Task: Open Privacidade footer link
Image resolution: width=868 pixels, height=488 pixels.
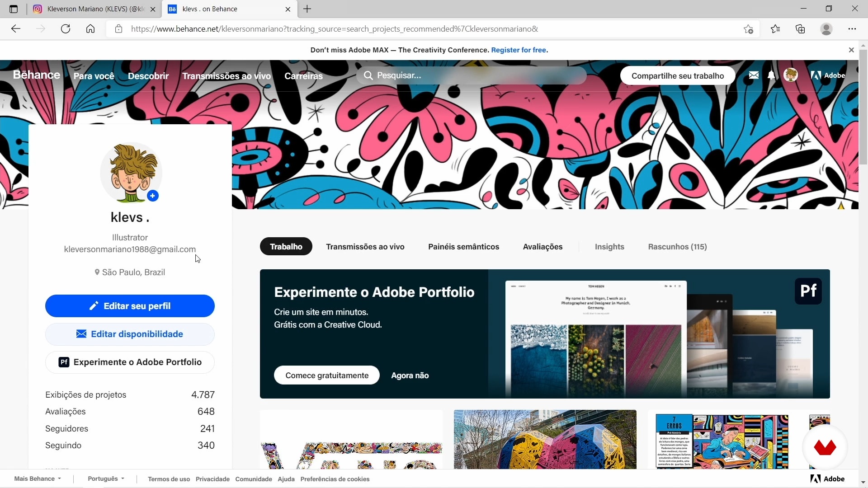Action: [212, 479]
